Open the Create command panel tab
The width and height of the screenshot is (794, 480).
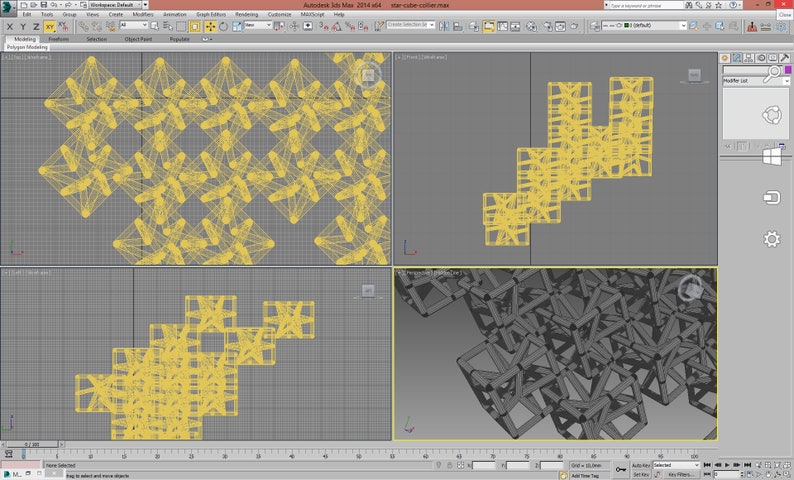(725, 58)
